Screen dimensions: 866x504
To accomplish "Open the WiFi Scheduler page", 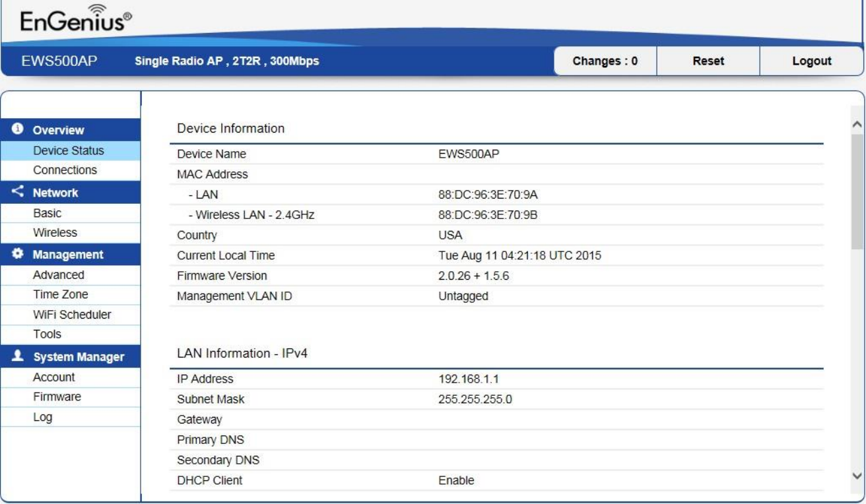I will coord(72,315).
